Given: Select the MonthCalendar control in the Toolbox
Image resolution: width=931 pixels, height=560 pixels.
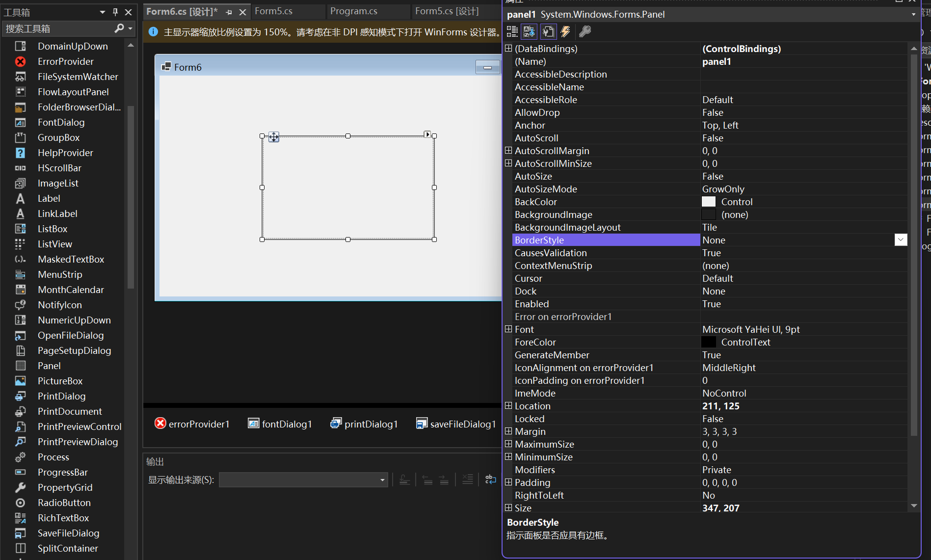Looking at the screenshot, I should point(71,290).
